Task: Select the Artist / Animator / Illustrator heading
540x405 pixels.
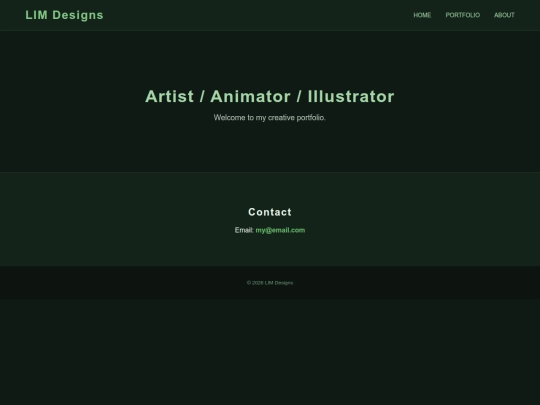Action: coord(270,96)
